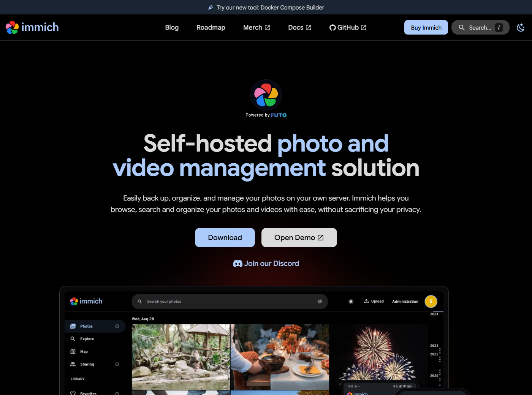532x395 pixels.
Task: Click the immich logo in the navbar
Action: click(x=32, y=27)
